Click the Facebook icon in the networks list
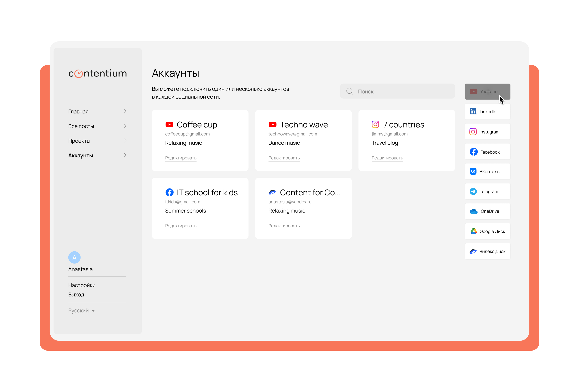 473,152
